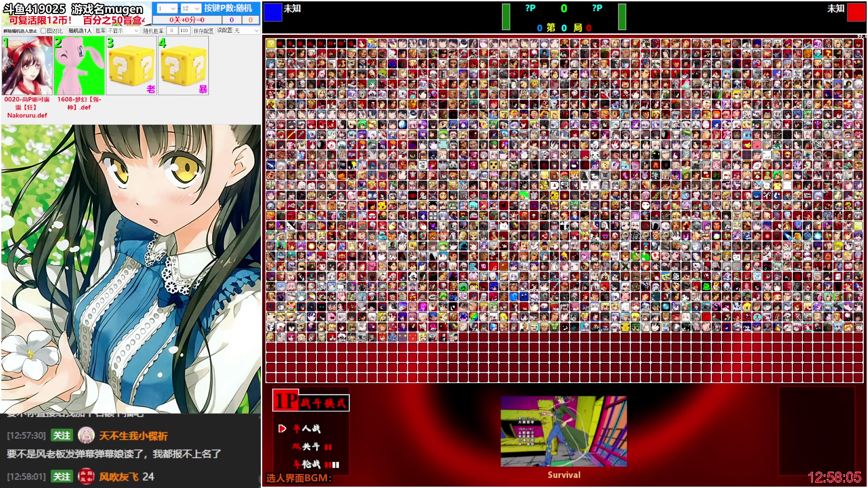This screenshot has height=488, width=868.
Task: Choose 双共斗 mode in the menu
Action: tap(312, 446)
